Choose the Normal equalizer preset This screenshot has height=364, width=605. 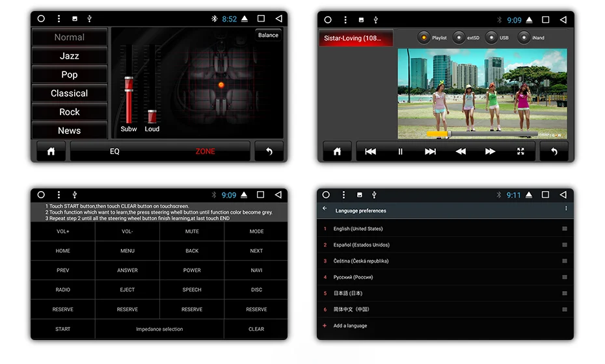click(x=70, y=38)
